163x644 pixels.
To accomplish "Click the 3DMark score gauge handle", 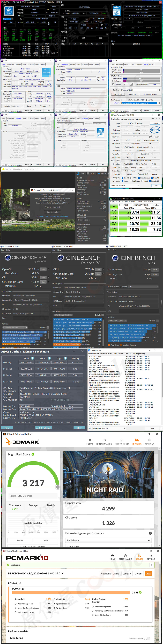I will pyautogui.click(x=58, y=487).
